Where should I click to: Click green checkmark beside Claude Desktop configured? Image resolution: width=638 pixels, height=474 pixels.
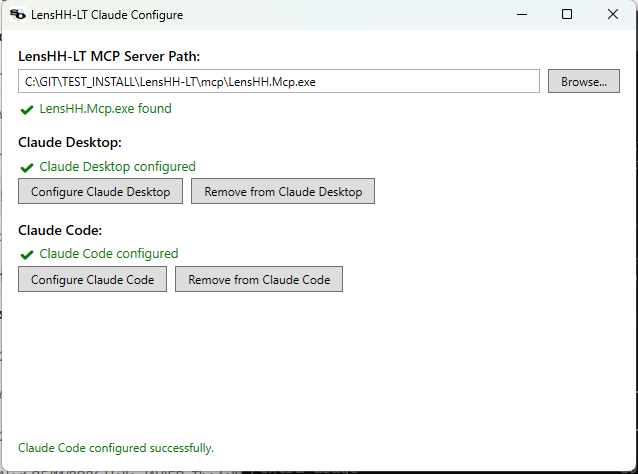(x=27, y=168)
